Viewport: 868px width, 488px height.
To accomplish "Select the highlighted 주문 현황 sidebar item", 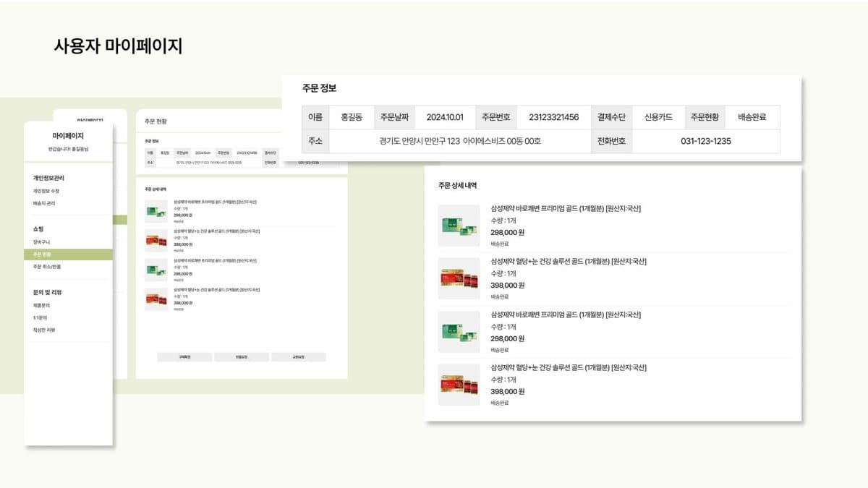I will [x=68, y=254].
